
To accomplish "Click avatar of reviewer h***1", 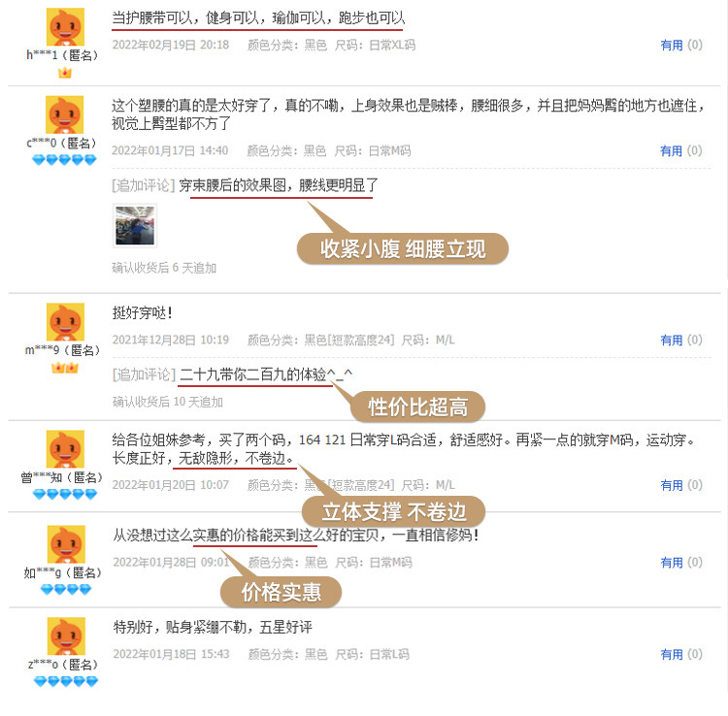I will [65, 27].
